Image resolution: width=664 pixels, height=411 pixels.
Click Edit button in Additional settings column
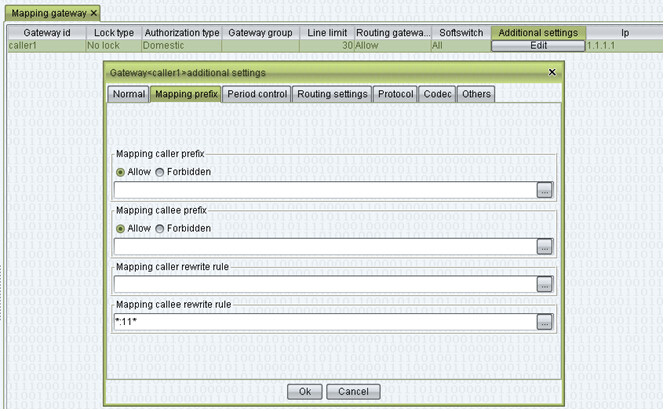tap(538, 46)
